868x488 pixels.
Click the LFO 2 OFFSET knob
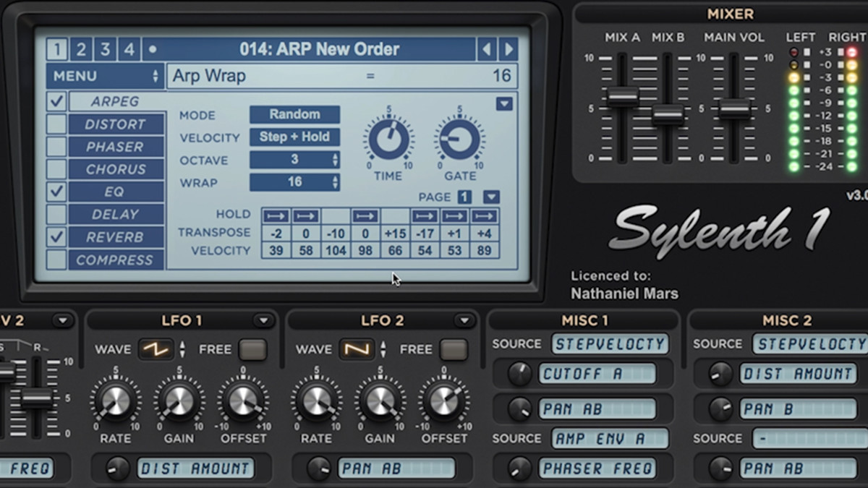[x=444, y=401]
